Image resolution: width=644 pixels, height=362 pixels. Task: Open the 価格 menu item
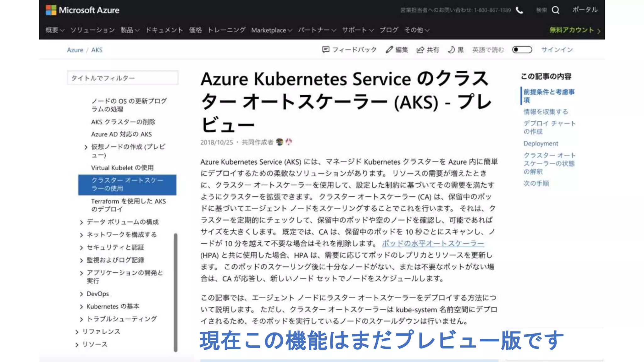[x=195, y=30]
